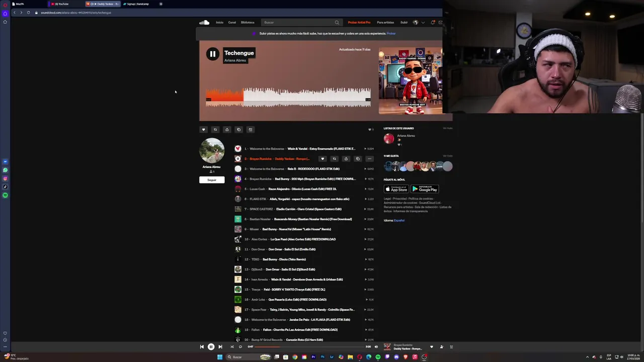Open the user avatar menu in header
The height and width of the screenshot is (362, 644).
pyautogui.click(x=416, y=22)
